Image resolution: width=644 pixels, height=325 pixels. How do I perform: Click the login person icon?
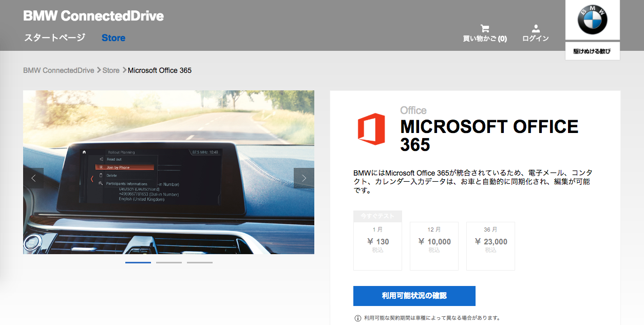pyautogui.click(x=536, y=28)
